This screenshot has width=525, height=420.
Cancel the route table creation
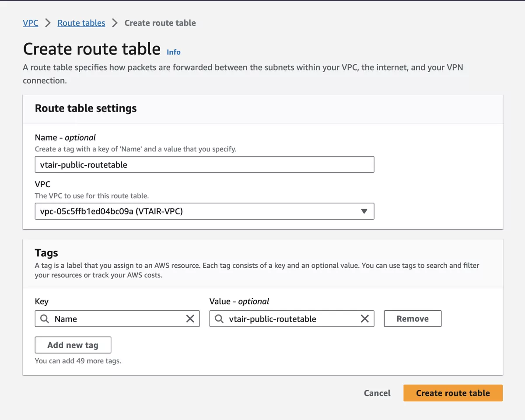point(377,393)
